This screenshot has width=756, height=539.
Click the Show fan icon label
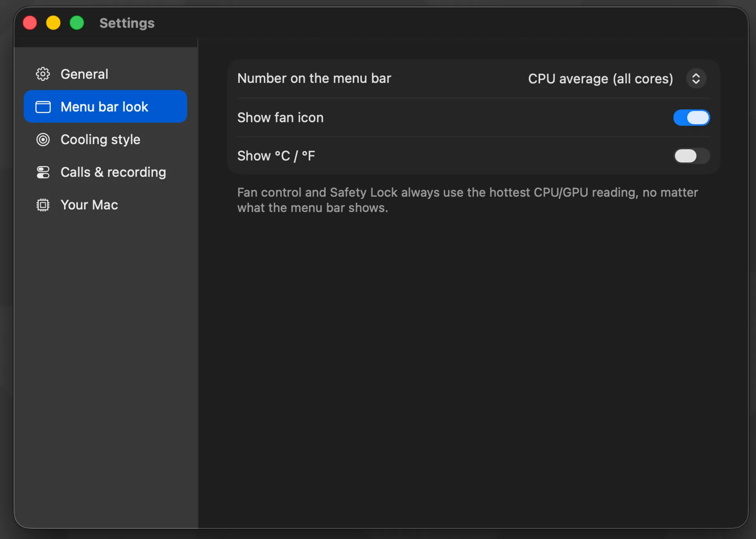point(280,118)
